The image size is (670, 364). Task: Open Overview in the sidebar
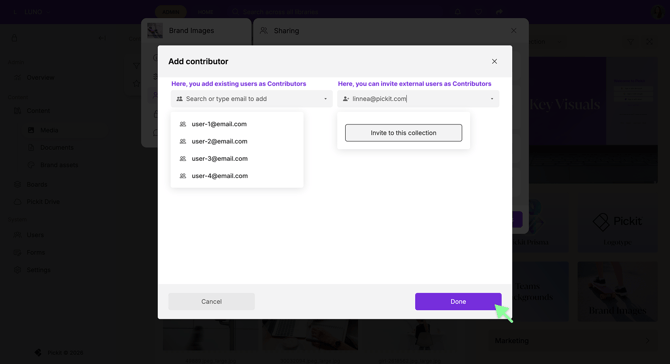point(40,78)
